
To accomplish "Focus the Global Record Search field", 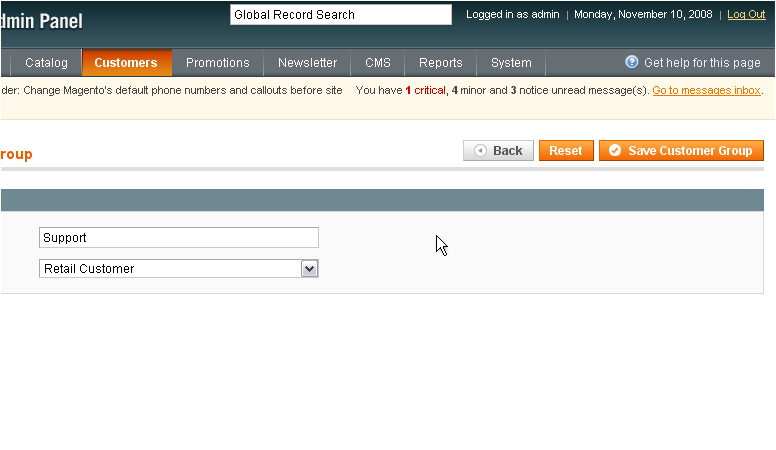I will 340,14.
